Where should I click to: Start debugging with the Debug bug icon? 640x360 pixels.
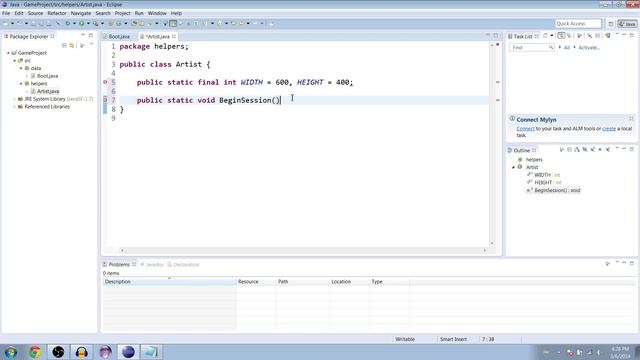click(67, 24)
